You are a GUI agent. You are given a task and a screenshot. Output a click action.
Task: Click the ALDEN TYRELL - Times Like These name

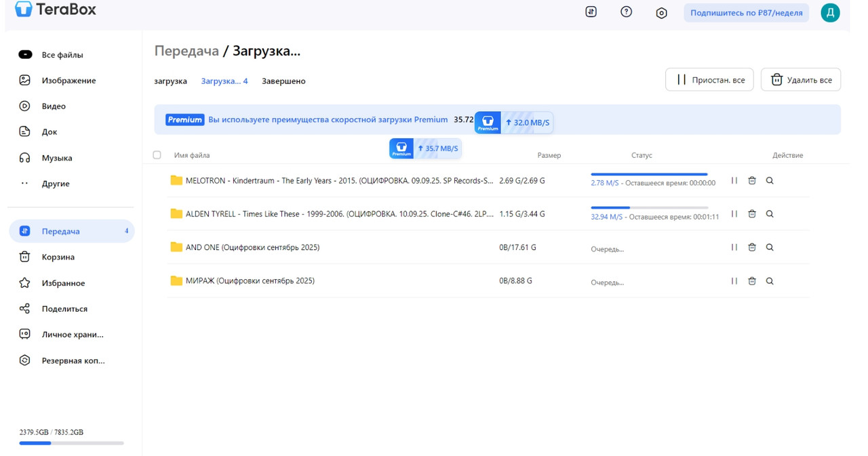[340, 214]
